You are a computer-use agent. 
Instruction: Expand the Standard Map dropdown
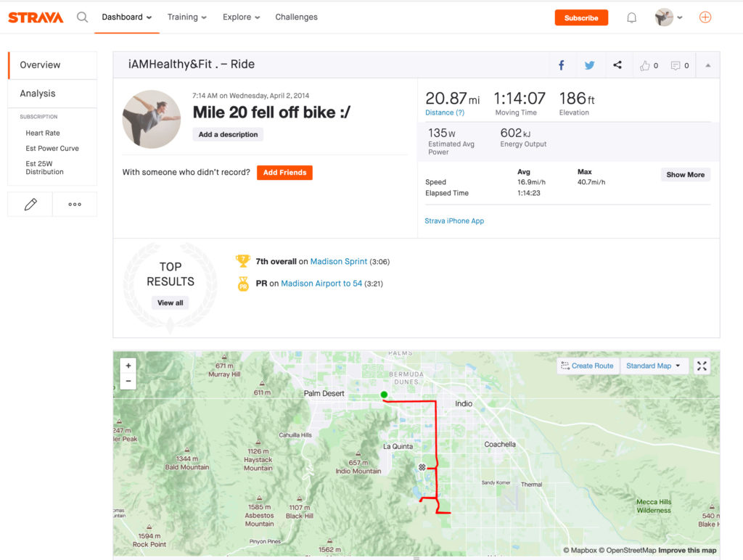coord(653,366)
